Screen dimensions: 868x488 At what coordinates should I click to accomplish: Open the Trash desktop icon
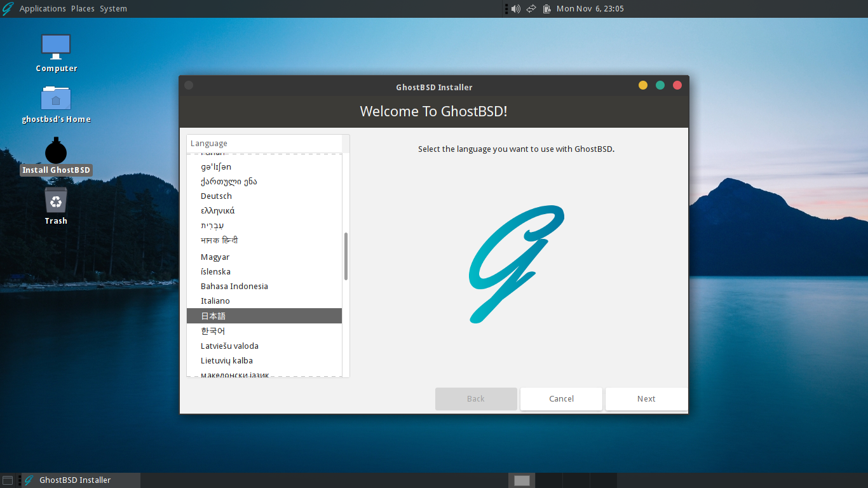pyautogui.click(x=56, y=200)
